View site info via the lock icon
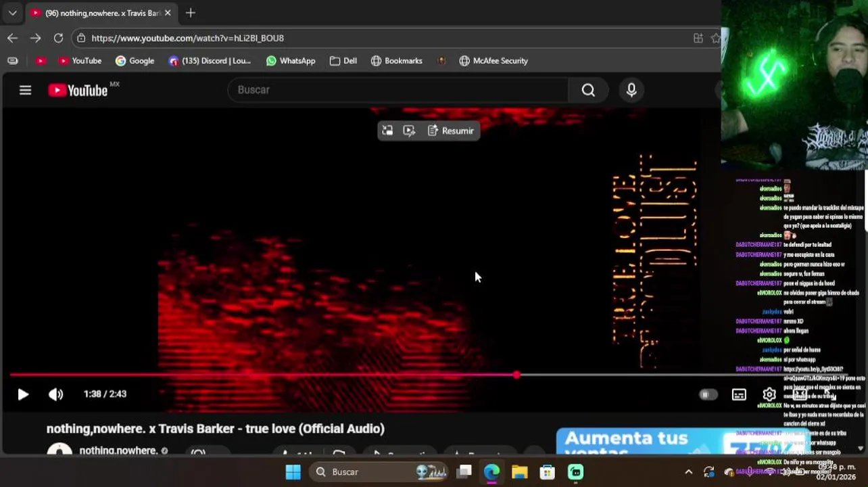 tap(81, 38)
